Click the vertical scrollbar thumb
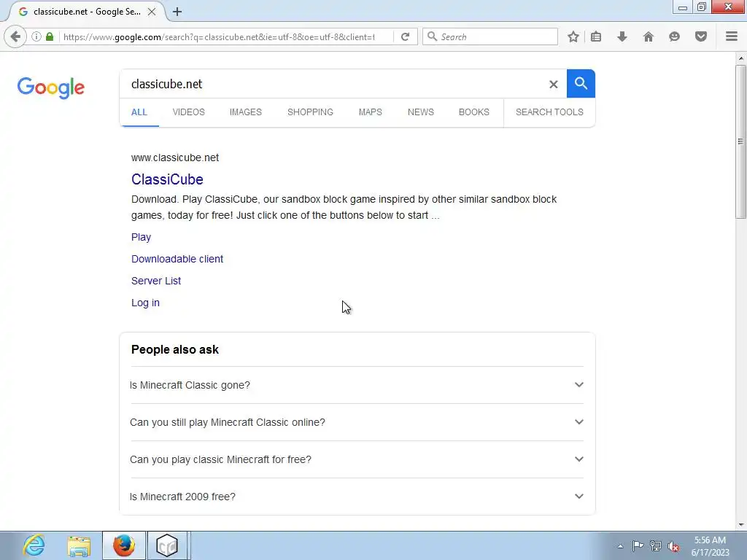 click(x=740, y=141)
